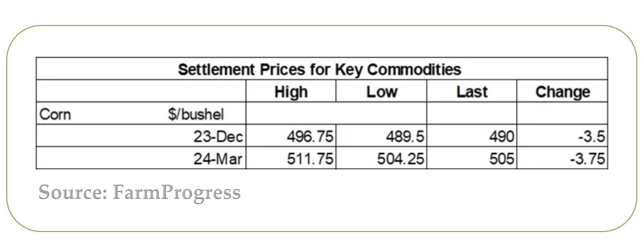Screen dimensions: 644x246
Task: Click the table title Settlement Prices for Key Commodities
Action: (x=319, y=69)
